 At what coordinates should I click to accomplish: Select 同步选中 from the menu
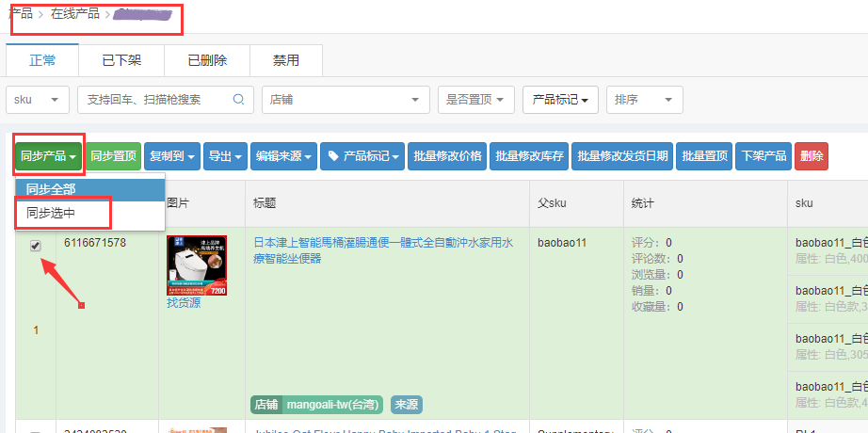[51, 214]
